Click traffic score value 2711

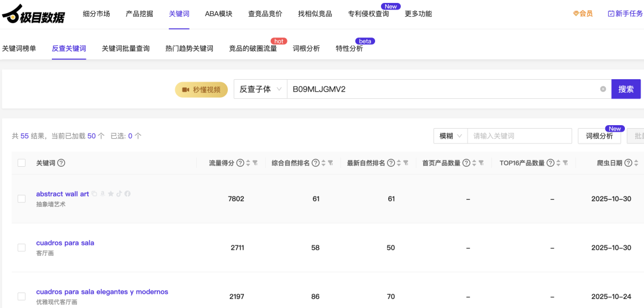coord(236,248)
